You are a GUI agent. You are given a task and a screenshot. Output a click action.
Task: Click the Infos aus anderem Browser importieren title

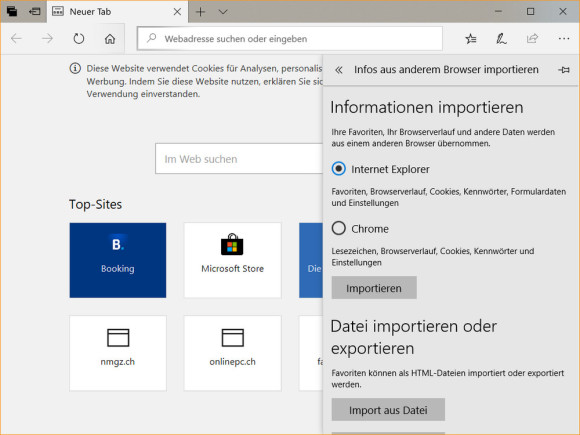[446, 70]
